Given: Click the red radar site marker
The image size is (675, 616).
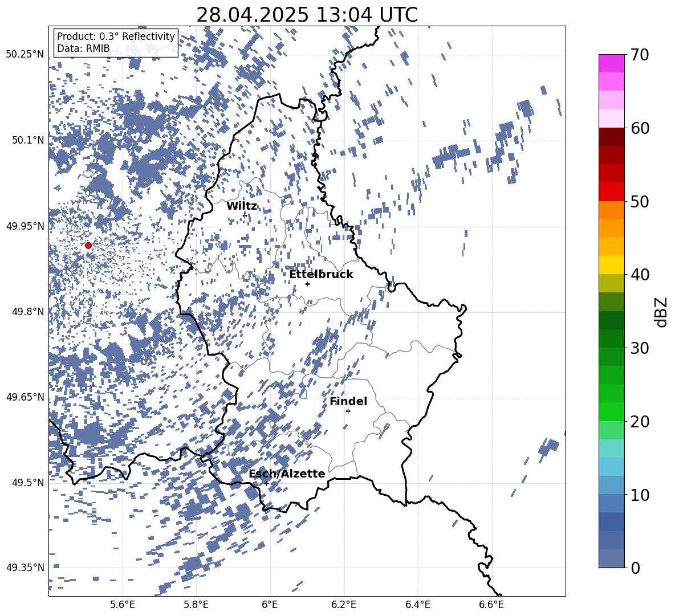Looking at the screenshot, I should (x=88, y=246).
